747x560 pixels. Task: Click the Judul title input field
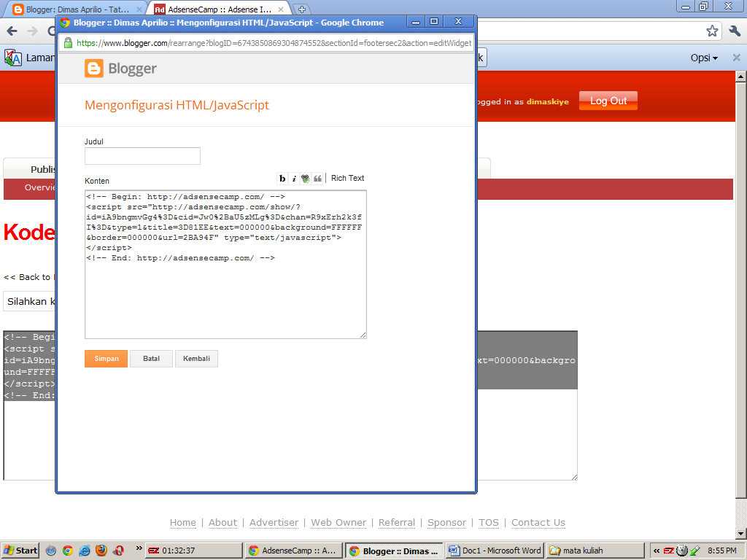point(142,156)
